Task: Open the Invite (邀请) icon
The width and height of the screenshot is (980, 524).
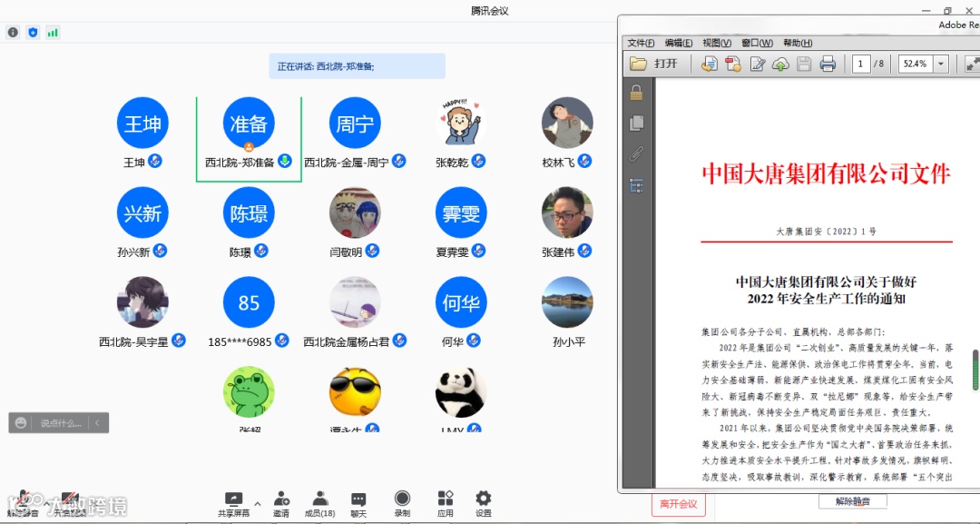Action: (x=281, y=499)
